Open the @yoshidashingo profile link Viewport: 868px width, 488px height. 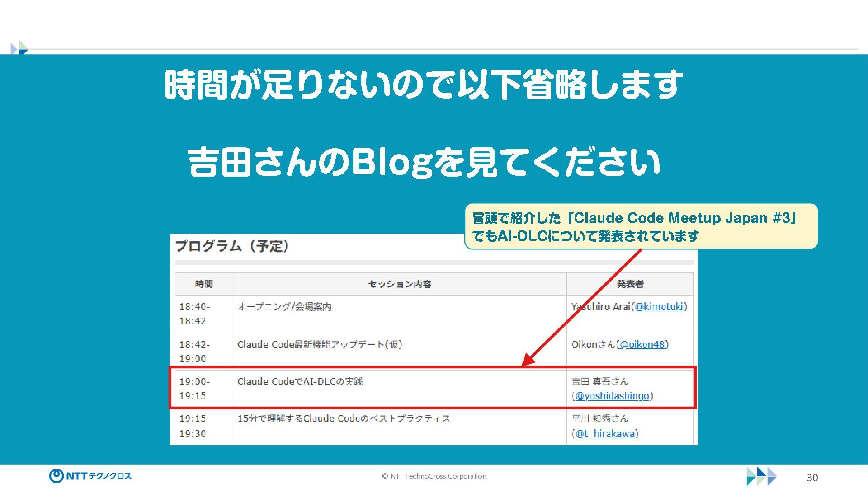[x=612, y=396]
